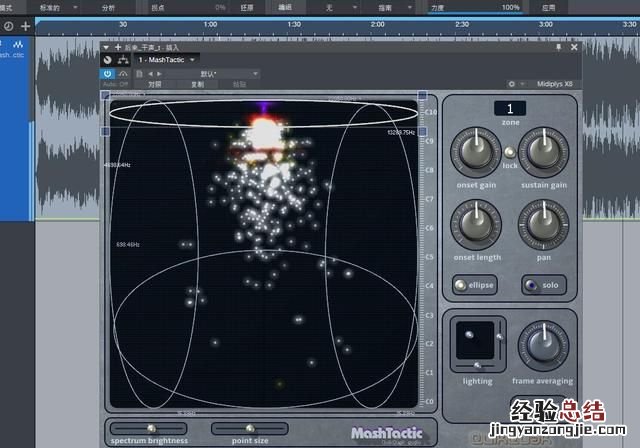Add a new insert with the plus icon
Screen dimensions: 640x448
pyautogui.click(x=118, y=47)
